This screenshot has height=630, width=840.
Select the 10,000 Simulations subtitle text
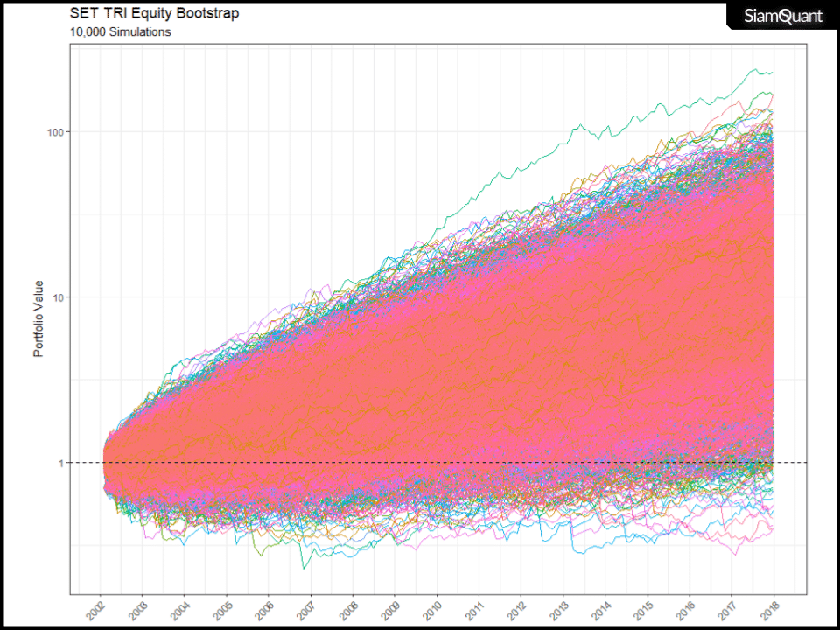click(x=120, y=31)
